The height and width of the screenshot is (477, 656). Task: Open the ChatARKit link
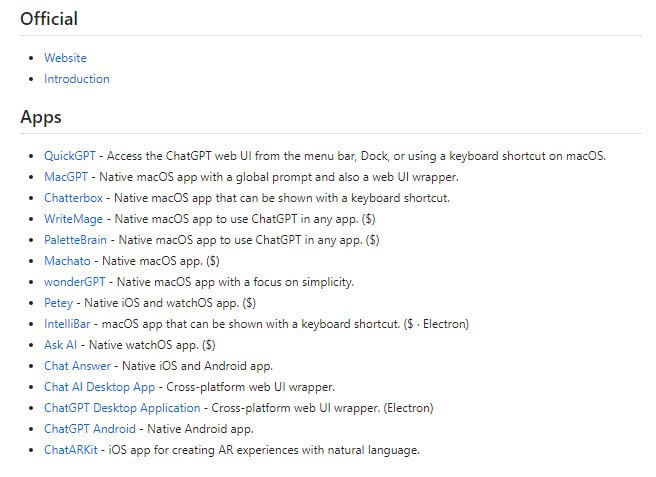click(x=70, y=450)
